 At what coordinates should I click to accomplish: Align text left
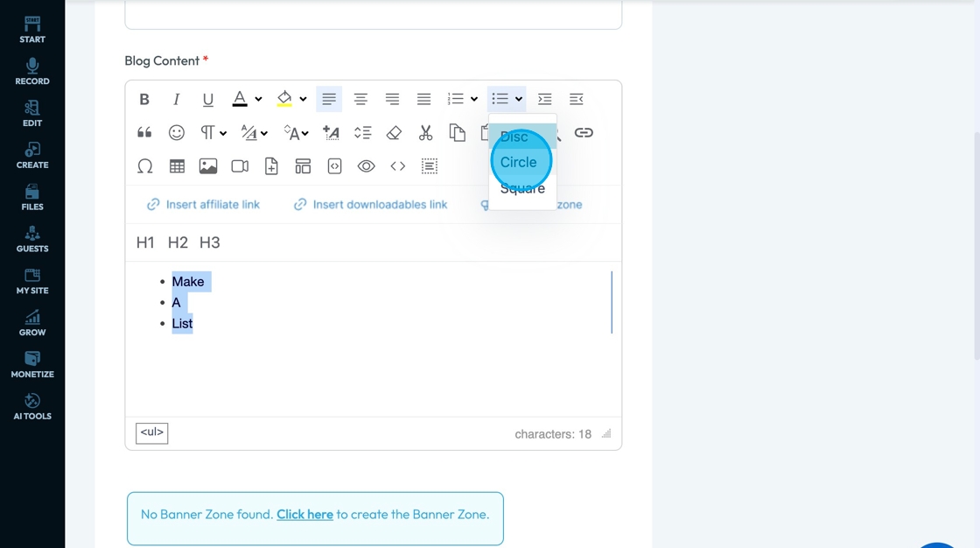[329, 99]
